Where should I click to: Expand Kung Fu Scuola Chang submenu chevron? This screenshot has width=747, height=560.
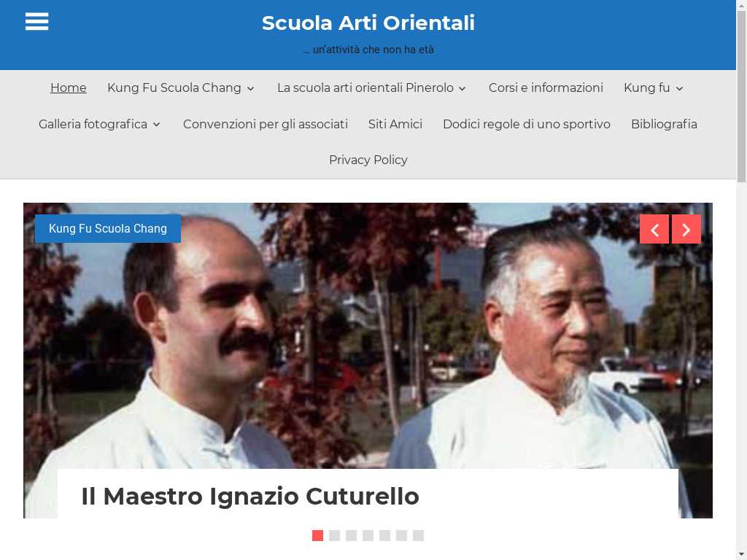[251, 88]
